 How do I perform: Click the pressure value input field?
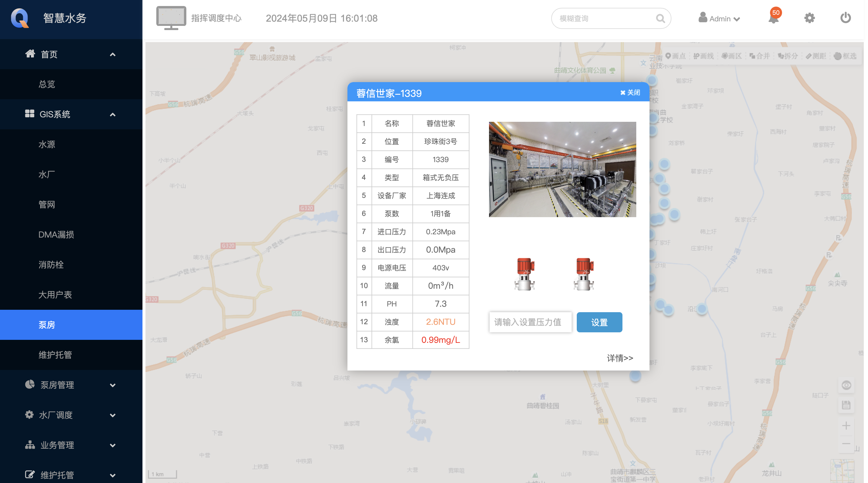[x=530, y=322]
